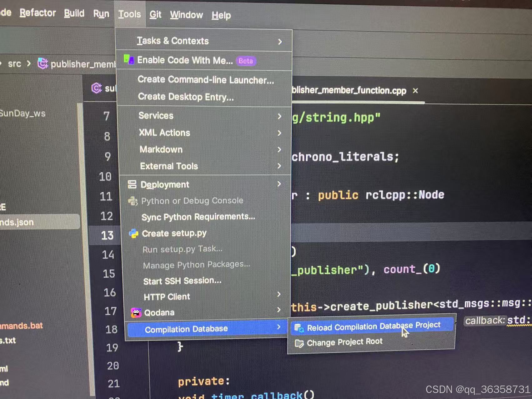Choose Create Desktop Entry
This screenshot has width=532, height=399.
point(186,97)
